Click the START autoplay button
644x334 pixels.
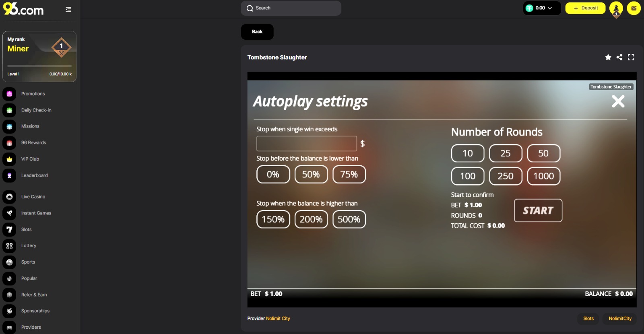[x=538, y=210]
